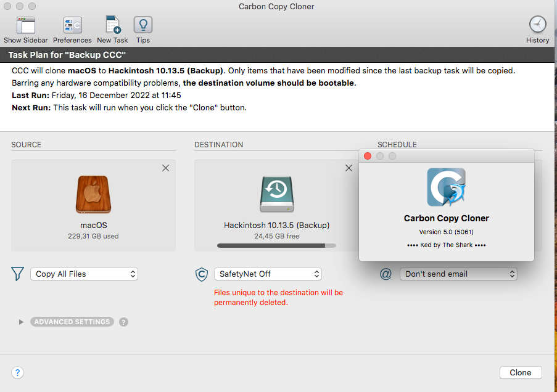Click the filter funnel icon

(x=17, y=274)
